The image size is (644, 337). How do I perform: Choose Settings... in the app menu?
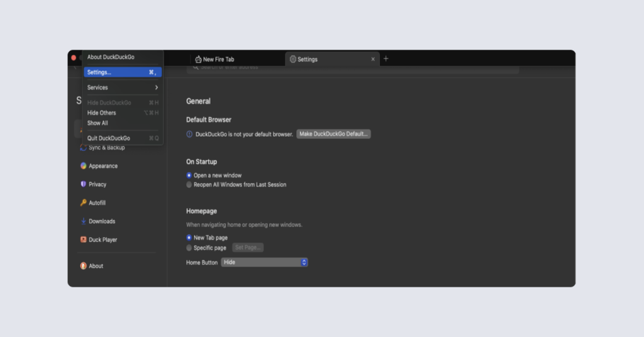[x=123, y=72]
